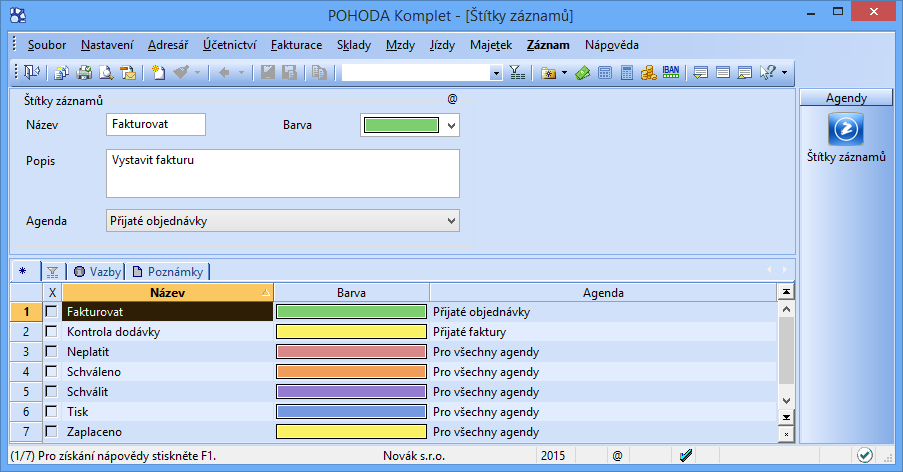Expand dropdown arrow next to brush icon

tap(198, 73)
